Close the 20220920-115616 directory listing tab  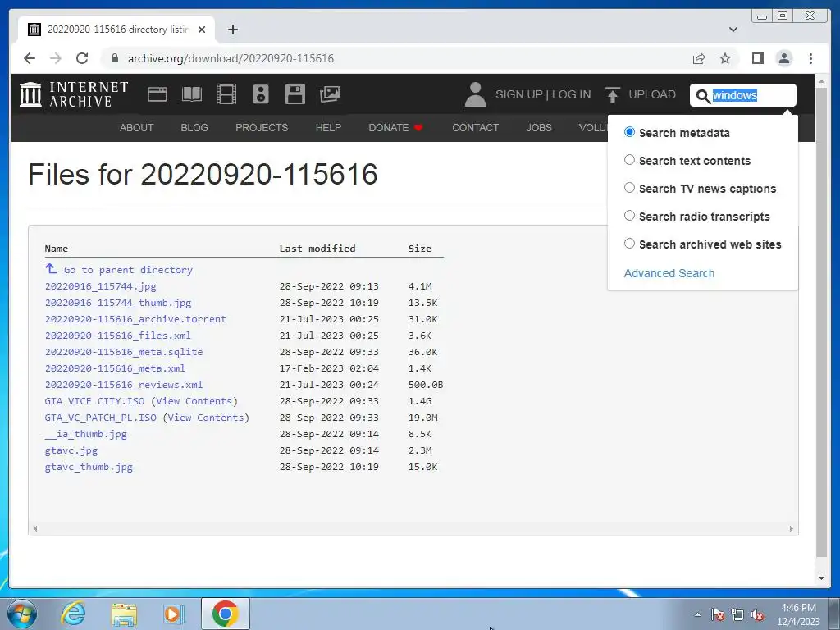202,30
